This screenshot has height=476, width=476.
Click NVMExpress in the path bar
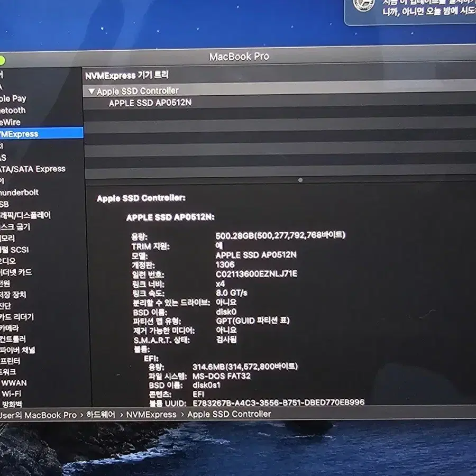click(151, 415)
